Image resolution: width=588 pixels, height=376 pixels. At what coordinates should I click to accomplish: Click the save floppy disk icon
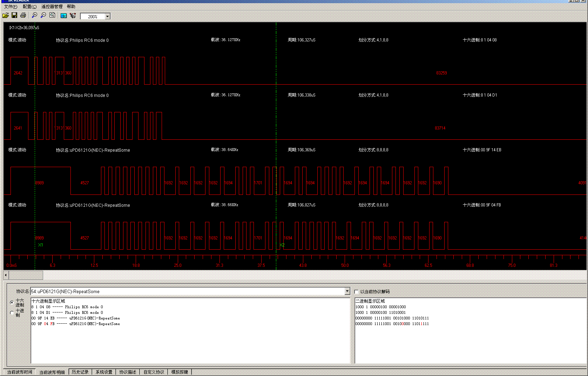click(14, 15)
